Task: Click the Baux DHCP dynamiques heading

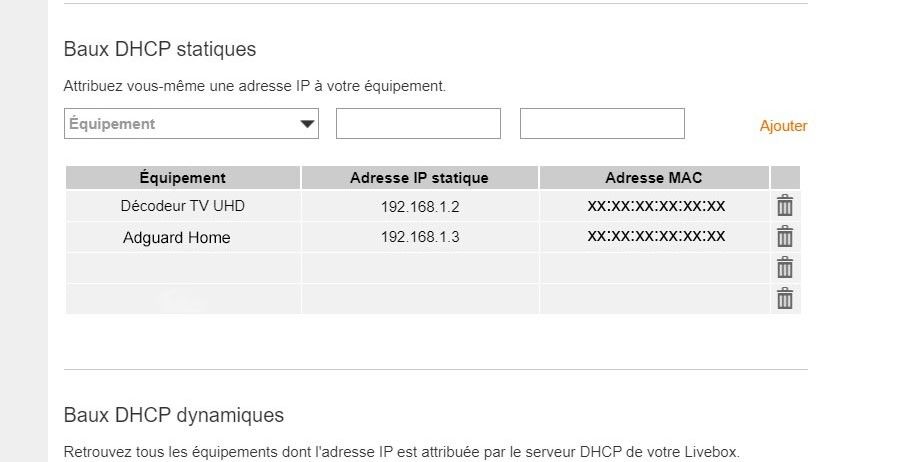Action: 174,415
